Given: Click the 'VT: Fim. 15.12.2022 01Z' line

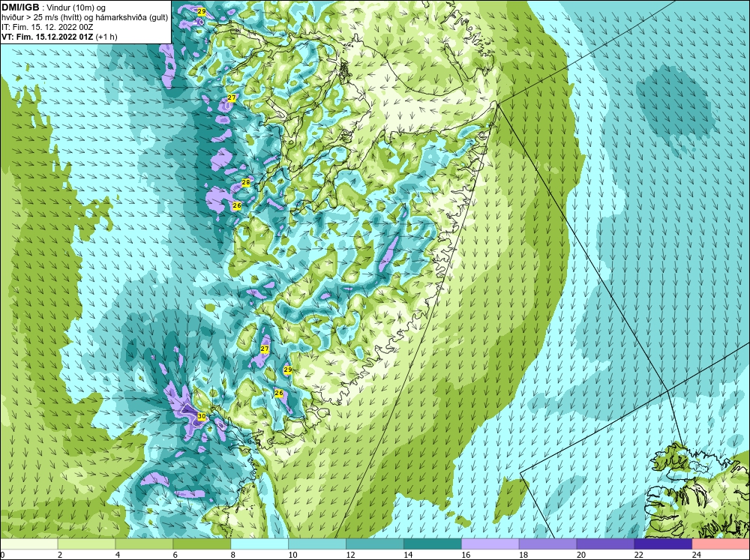Looking at the screenshot, I should pos(48,37).
